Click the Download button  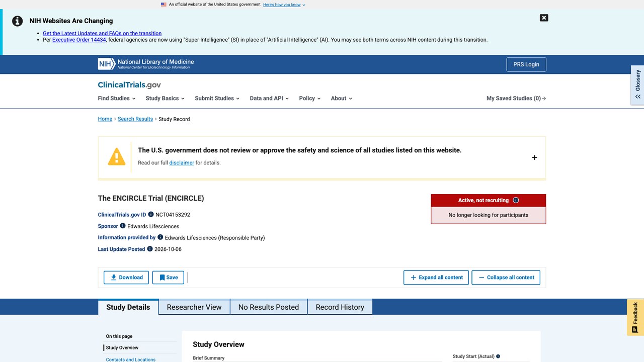click(x=126, y=278)
